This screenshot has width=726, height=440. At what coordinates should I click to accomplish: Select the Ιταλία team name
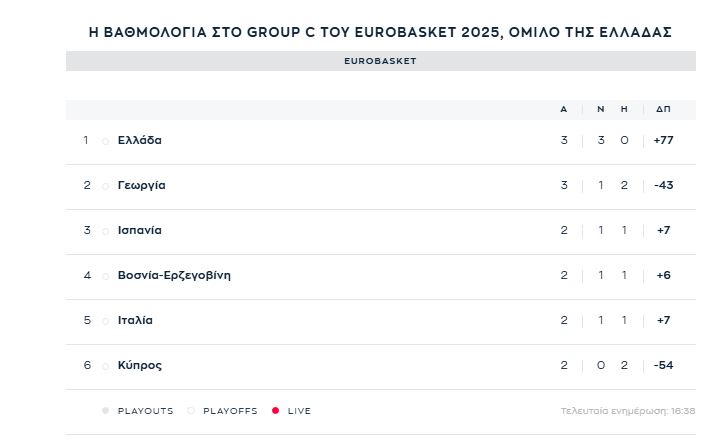coord(135,320)
